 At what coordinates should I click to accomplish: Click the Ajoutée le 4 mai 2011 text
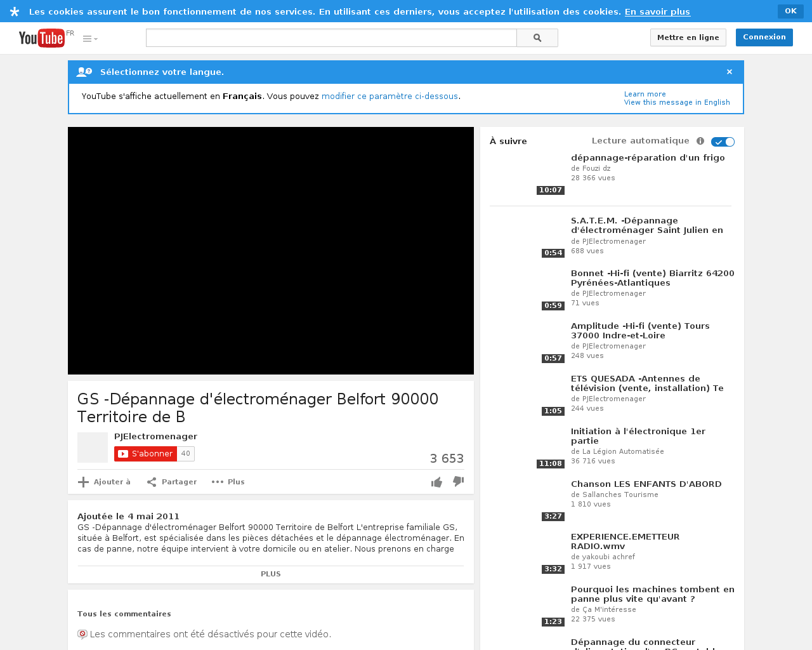click(x=129, y=517)
